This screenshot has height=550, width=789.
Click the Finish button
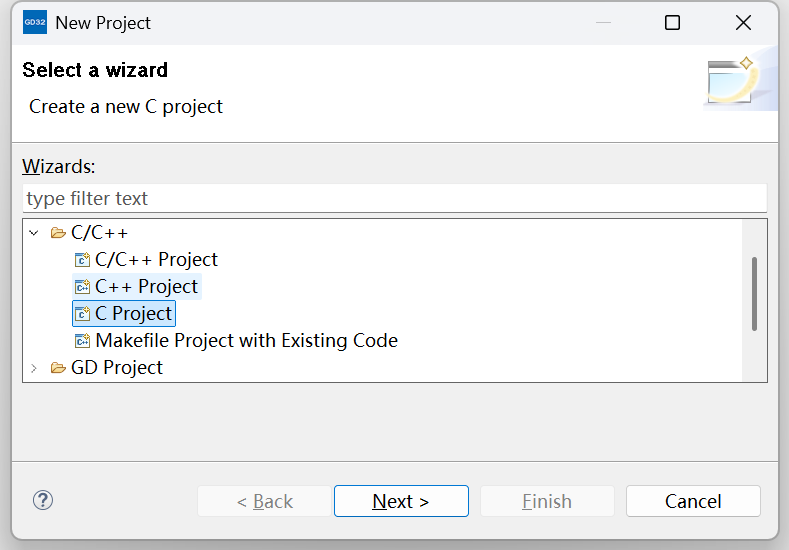tap(547, 501)
